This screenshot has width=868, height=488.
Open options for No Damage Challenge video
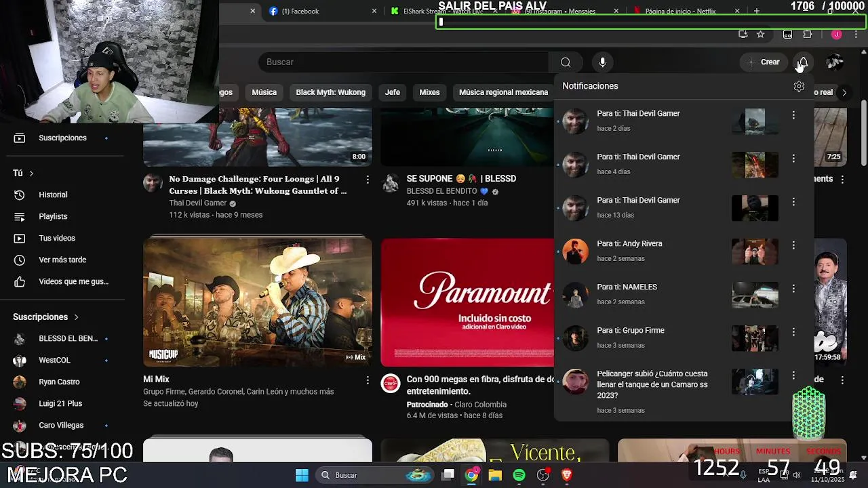click(x=368, y=180)
